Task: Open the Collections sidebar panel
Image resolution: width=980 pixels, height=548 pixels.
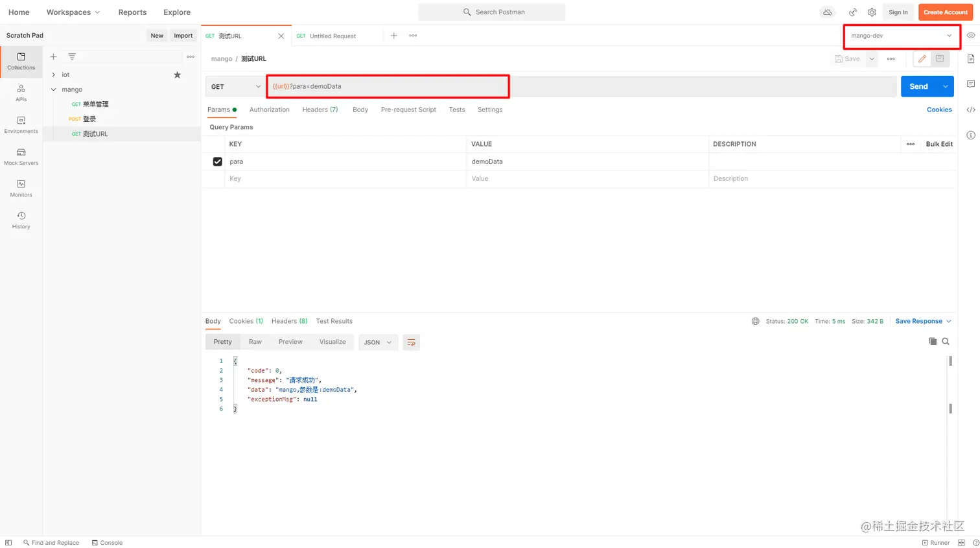Action: [x=21, y=62]
